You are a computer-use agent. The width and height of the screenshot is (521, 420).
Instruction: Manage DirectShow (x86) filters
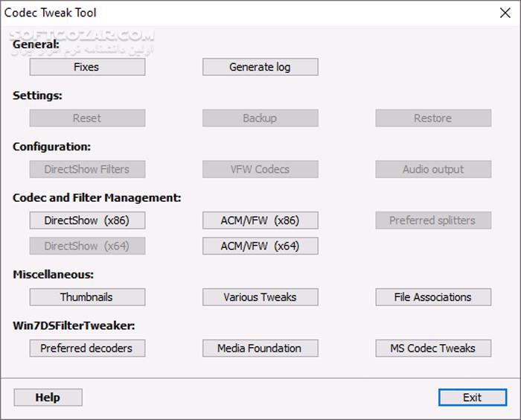point(87,220)
